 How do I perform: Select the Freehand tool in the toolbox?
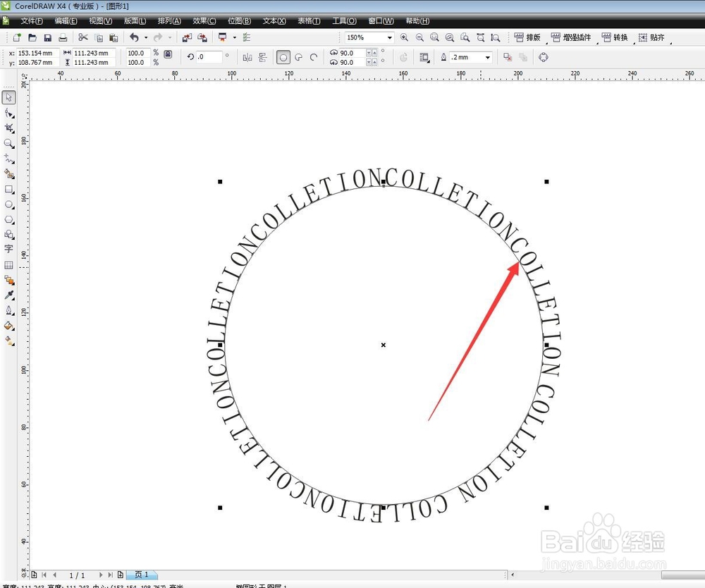coord(9,159)
